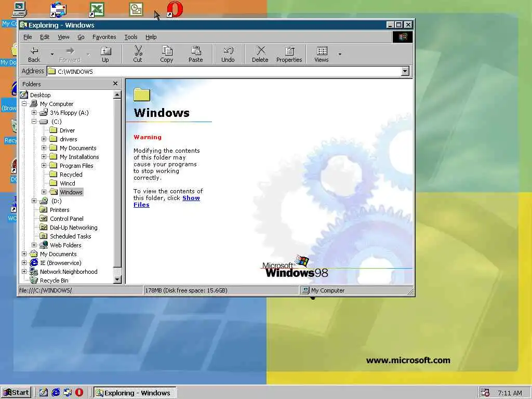Click the Copy toolbar icon

167,54
